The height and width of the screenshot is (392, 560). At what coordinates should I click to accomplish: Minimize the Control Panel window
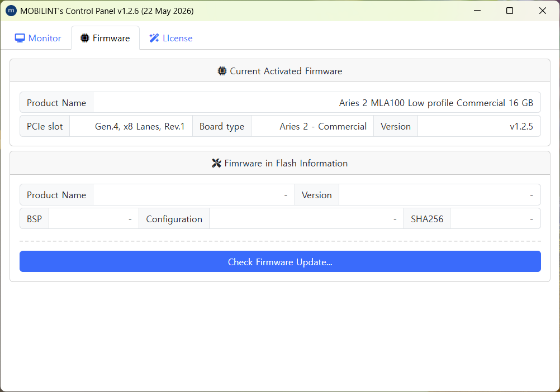click(x=477, y=11)
